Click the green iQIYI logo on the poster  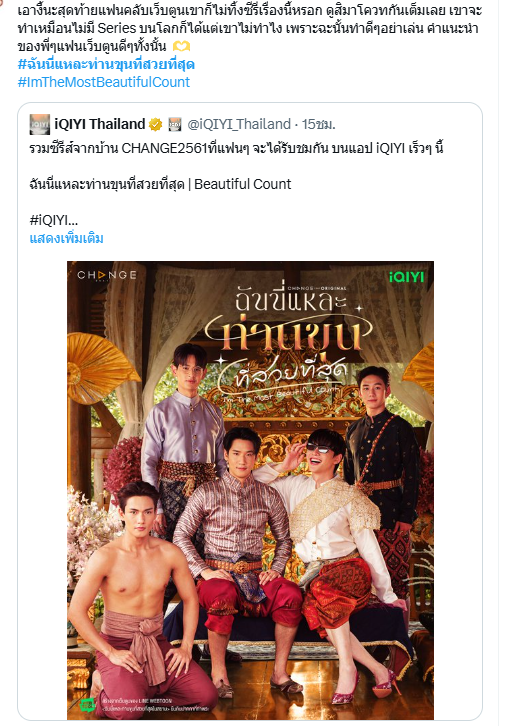point(407,277)
